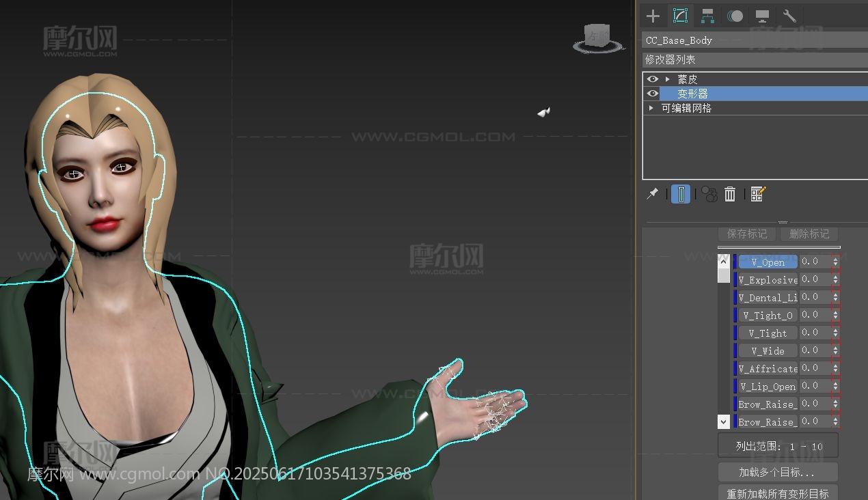Select the V_Dental_Li morph channel

pyautogui.click(x=768, y=297)
